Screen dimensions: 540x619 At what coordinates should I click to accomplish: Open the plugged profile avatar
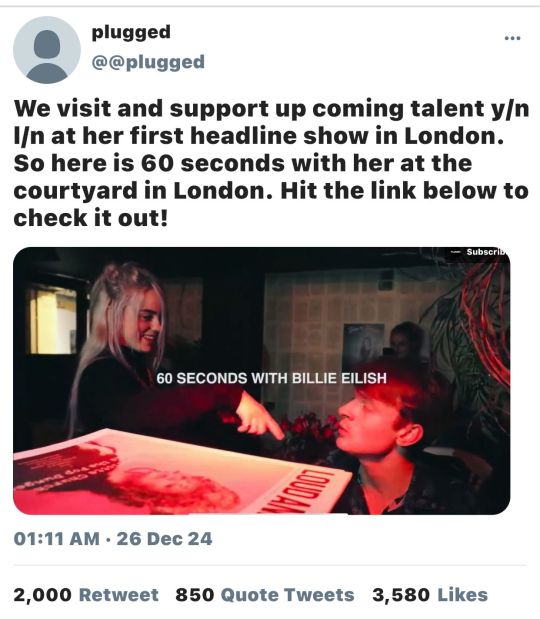[47, 50]
